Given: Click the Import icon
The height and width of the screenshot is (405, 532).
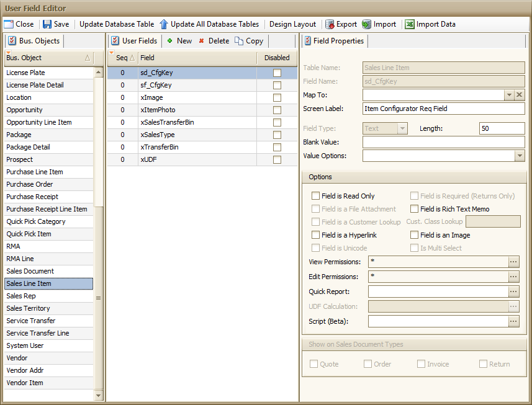Looking at the screenshot, I should click(367, 24).
